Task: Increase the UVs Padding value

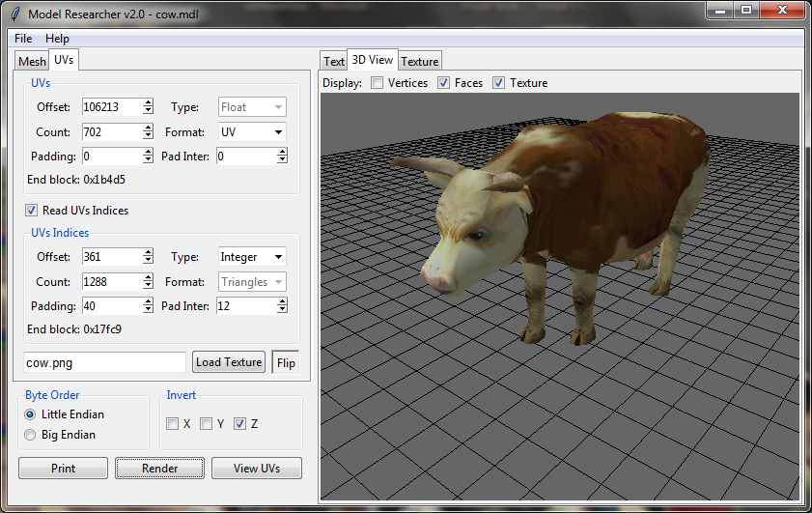Action: click(x=148, y=152)
